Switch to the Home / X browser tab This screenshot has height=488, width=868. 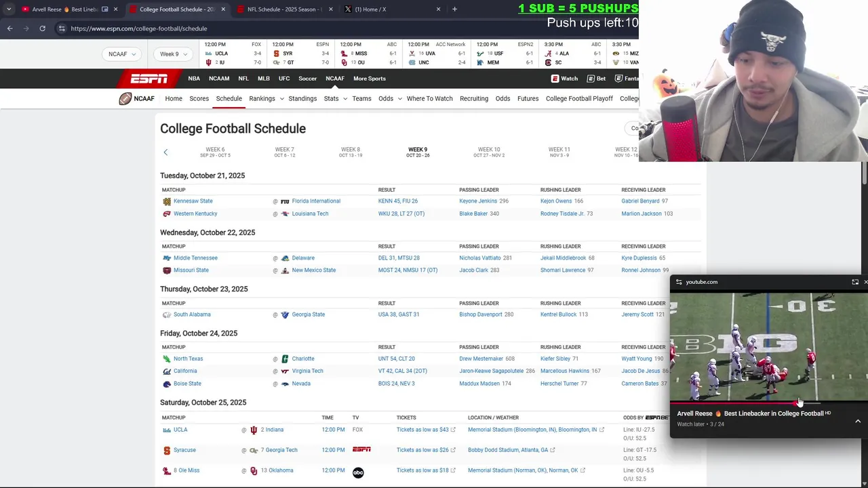(x=391, y=9)
